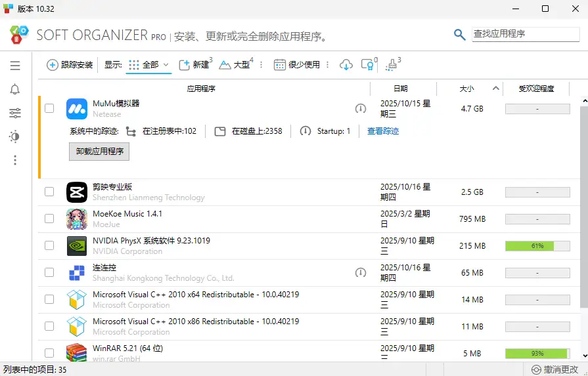Check the MoeKoe Music checkbox
588x376 pixels.
pyautogui.click(x=49, y=219)
